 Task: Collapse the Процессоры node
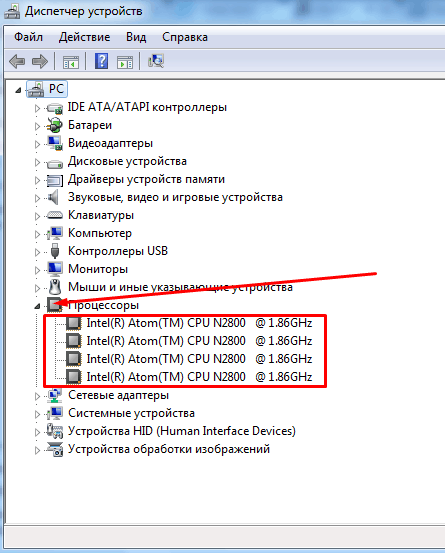pyautogui.click(x=37, y=306)
